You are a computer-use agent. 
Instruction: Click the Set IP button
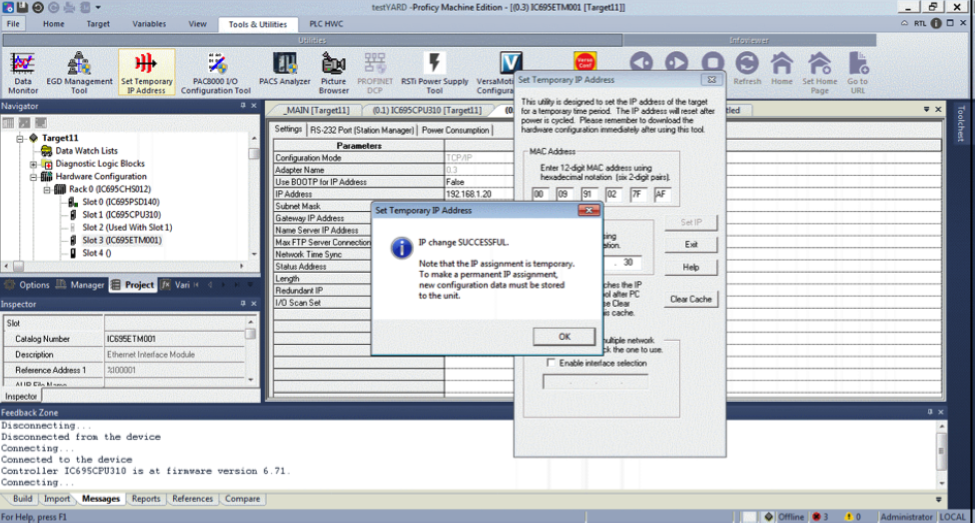pyautogui.click(x=691, y=222)
